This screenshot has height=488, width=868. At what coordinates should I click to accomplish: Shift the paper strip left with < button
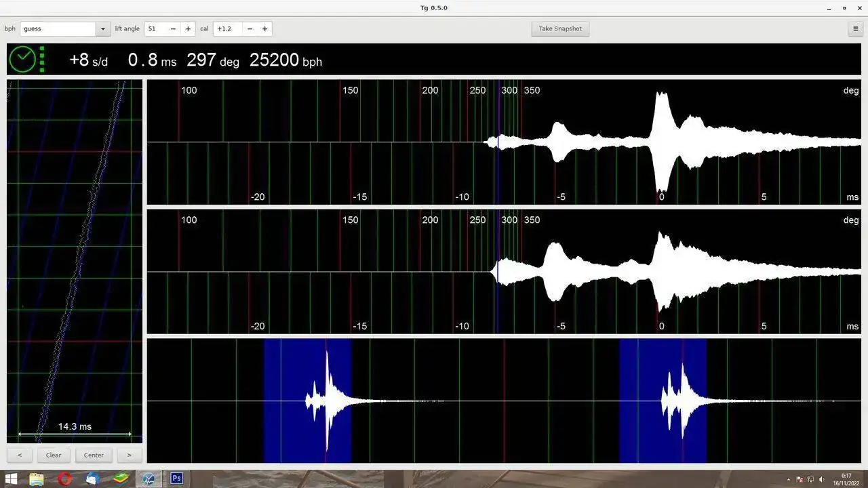[20, 455]
